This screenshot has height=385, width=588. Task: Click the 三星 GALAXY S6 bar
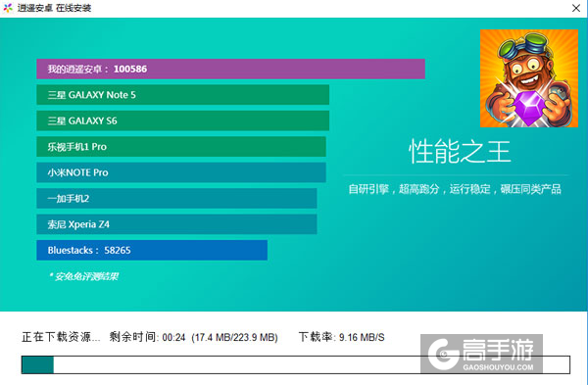pyautogui.click(x=182, y=120)
